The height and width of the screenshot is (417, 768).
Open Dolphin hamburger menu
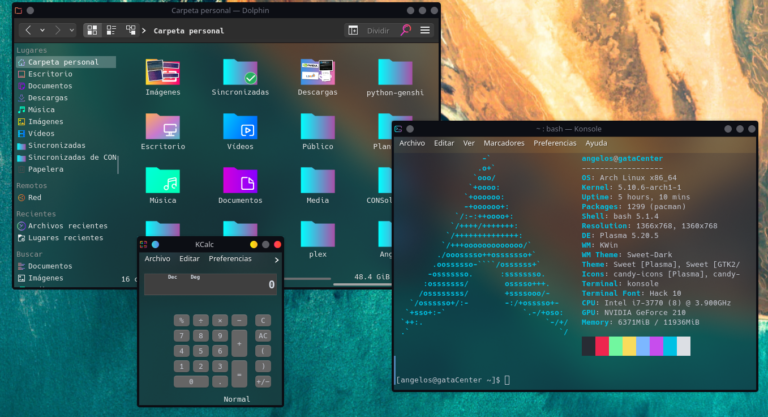point(425,30)
